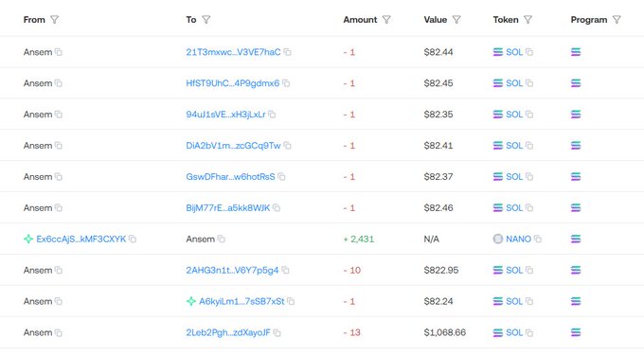Click the Program column header

pyautogui.click(x=588, y=20)
